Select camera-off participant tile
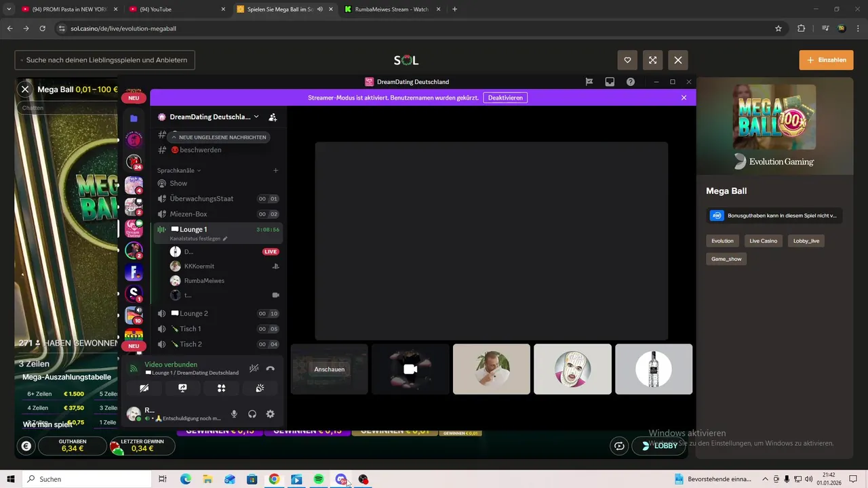The image size is (868, 488). click(x=410, y=369)
